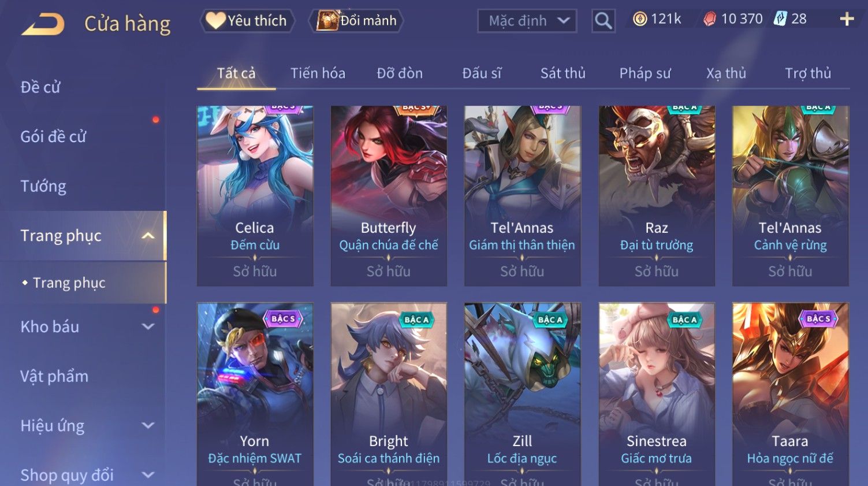Tap the blue voucher ticket icon
868x486 pixels.
pyautogui.click(x=780, y=19)
